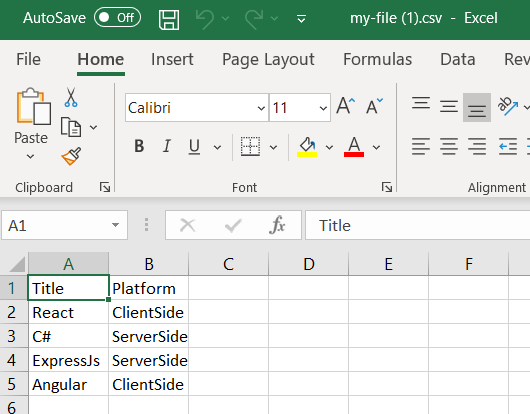Click the formula bar Enter checkmark
530x414 pixels.
pyautogui.click(x=233, y=225)
